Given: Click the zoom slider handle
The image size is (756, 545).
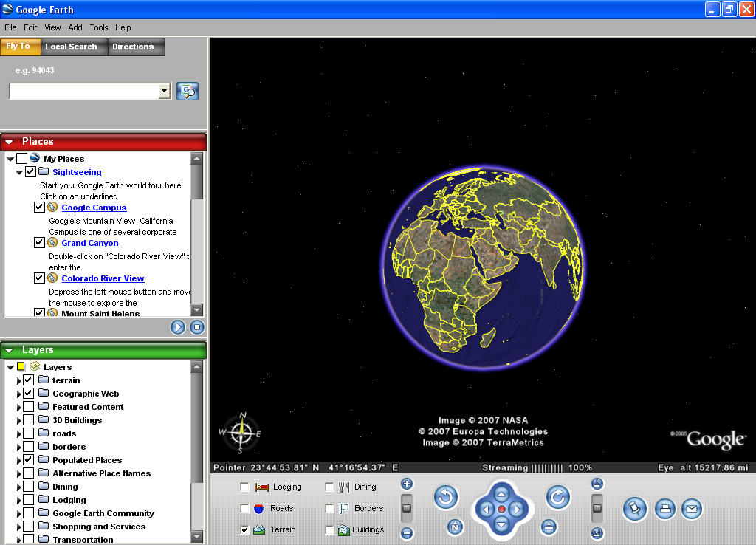Looking at the screenshot, I should point(407,508).
